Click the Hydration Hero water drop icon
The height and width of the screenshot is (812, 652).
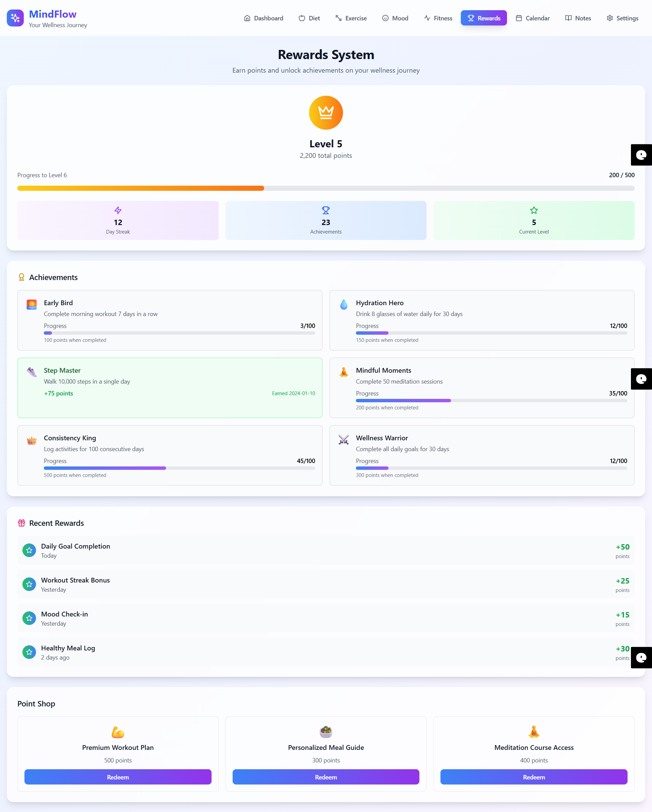[344, 304]
